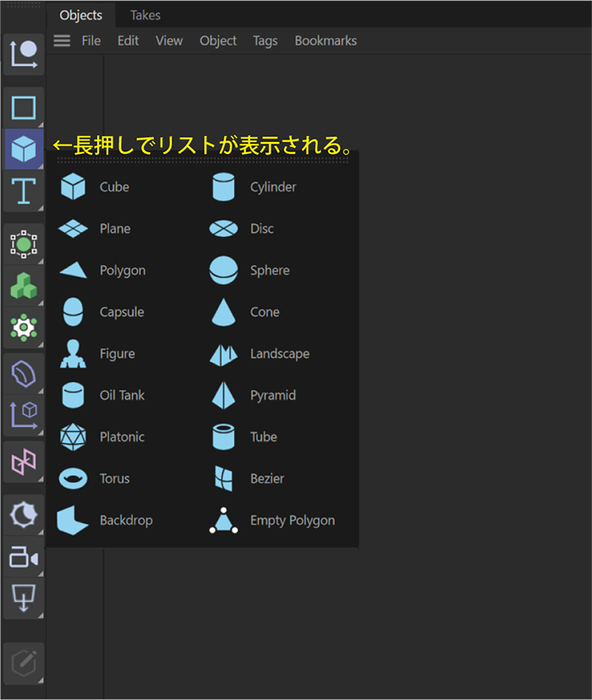Choose the Landscape primitive icon

[x=223, y=355]
